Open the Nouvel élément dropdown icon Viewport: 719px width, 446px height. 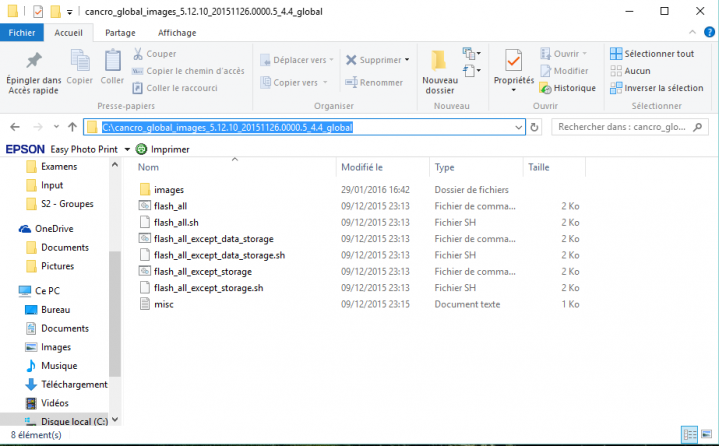click(471, 54)
